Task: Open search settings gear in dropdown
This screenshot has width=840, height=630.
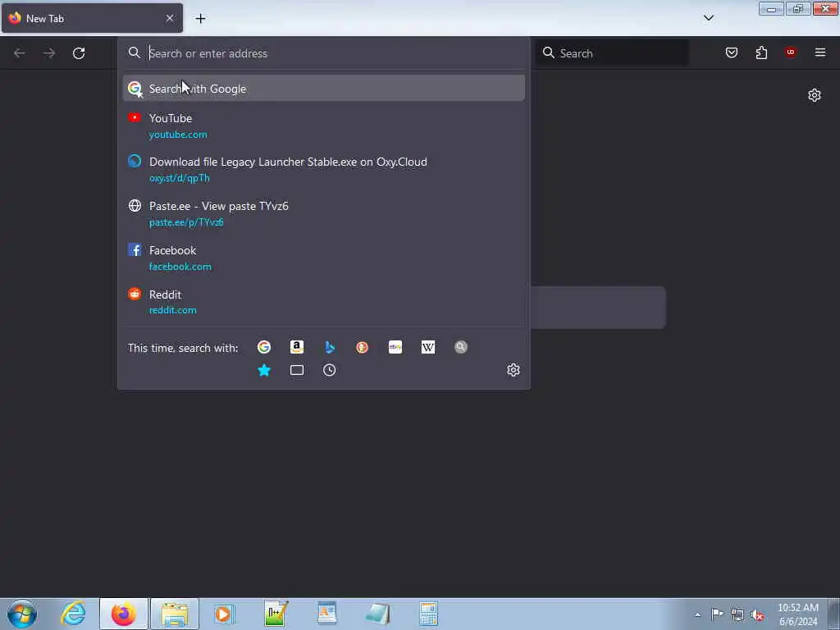Action: point(514,370)
